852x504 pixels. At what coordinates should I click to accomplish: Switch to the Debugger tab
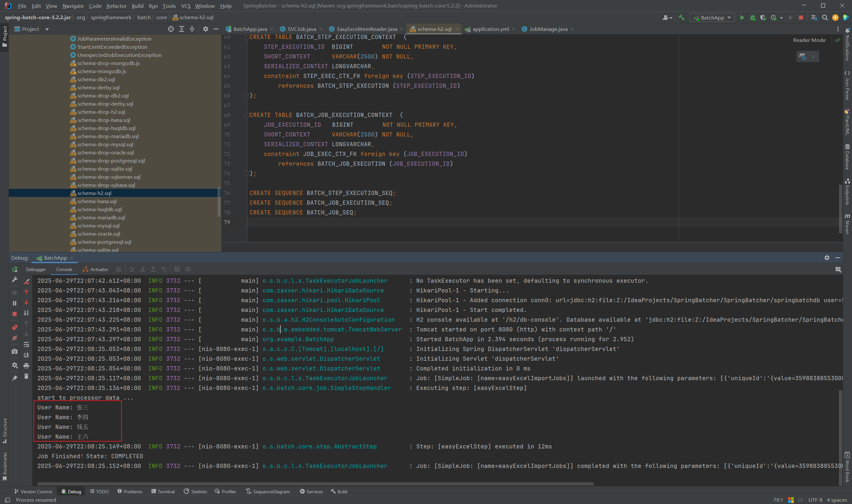point(36,269)
